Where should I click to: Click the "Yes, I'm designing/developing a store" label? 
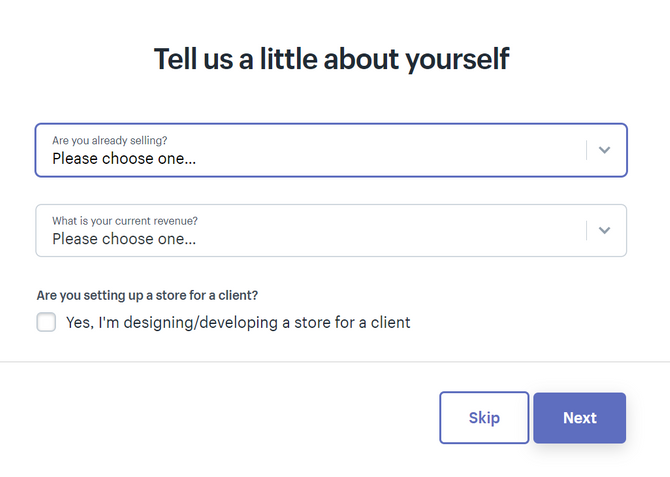pos(238,322)
